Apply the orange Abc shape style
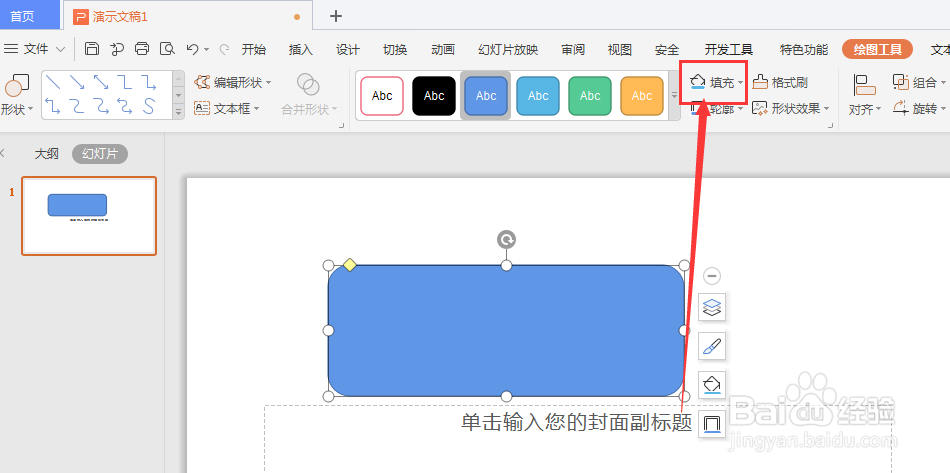Image resolution: width=950 pixels, height=473 pixels. [642, 96]
